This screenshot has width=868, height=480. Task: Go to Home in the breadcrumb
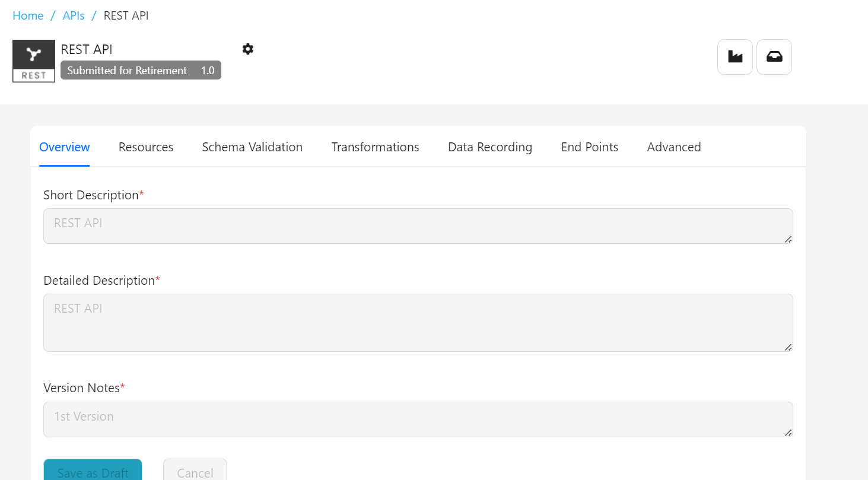point(28,15)
